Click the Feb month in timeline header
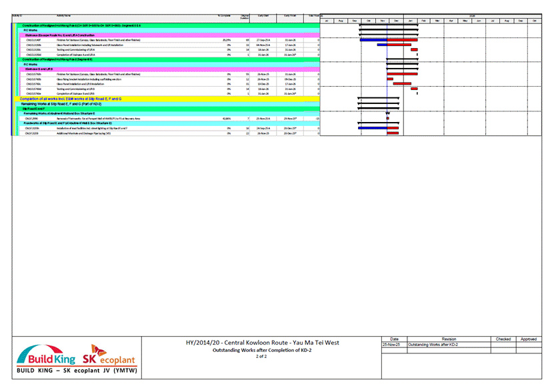 pyautogui.click(x=424, y=21)
